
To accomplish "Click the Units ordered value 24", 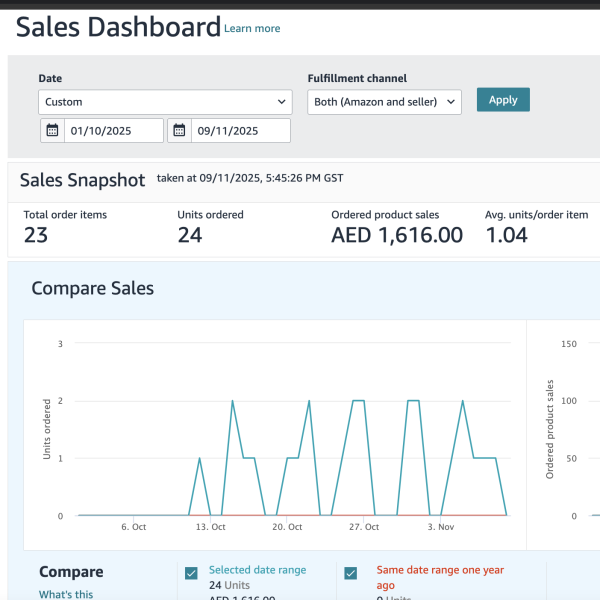I will click(x=190, y=236).
